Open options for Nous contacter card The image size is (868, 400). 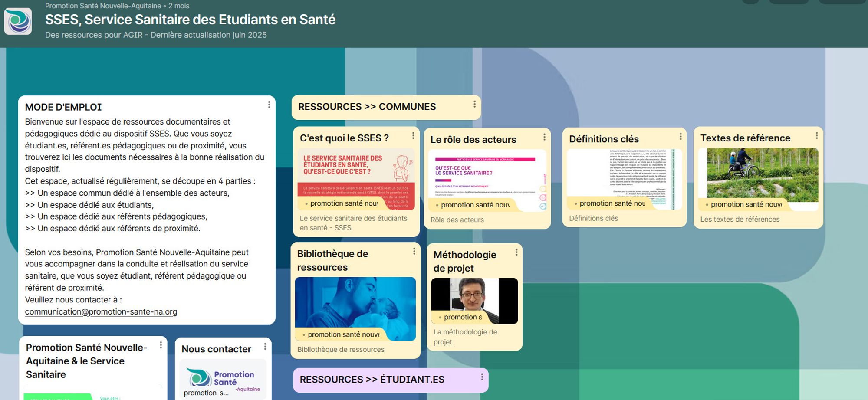(265, 347)
